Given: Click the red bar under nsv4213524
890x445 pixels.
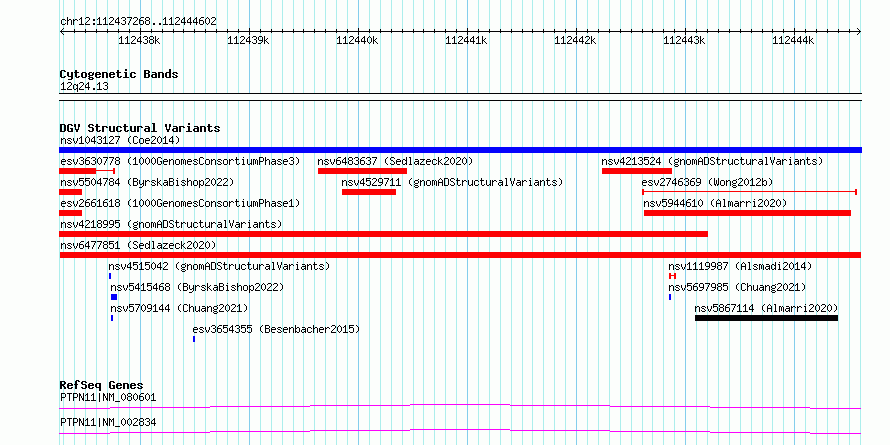Looking at the screenshot, I should (x=637, y=171).
